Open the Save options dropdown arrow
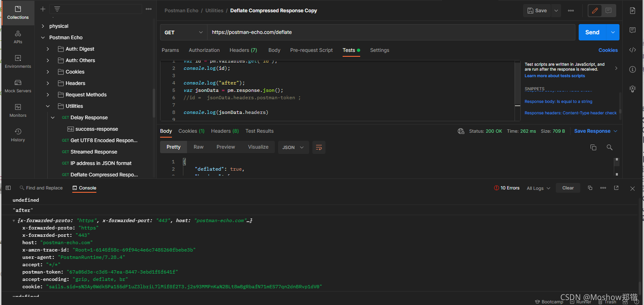 556,11
